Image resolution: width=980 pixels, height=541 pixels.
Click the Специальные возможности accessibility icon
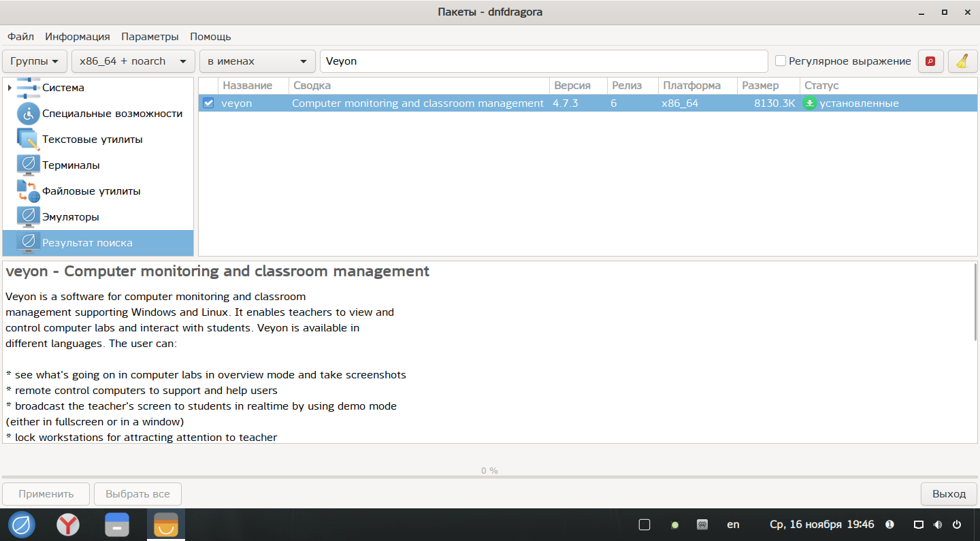[x=29, y=114]
